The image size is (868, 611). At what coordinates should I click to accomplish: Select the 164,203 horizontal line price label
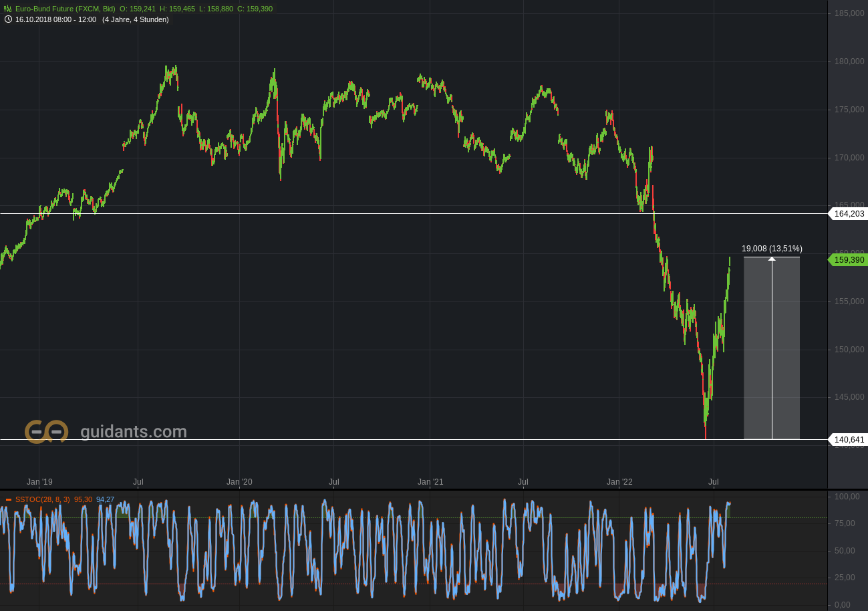point(847,215)
